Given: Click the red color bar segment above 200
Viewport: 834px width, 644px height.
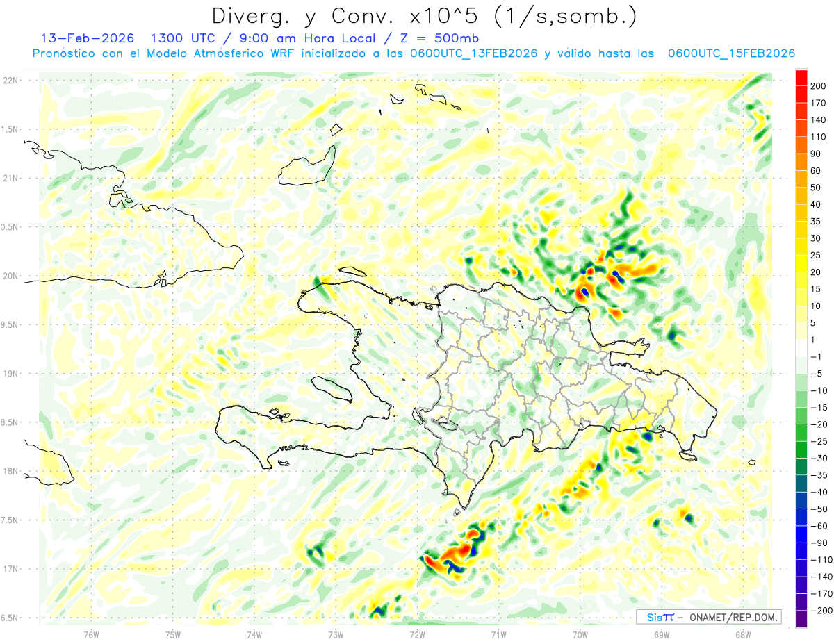Looking at the screenshot, I should [801, 77].
